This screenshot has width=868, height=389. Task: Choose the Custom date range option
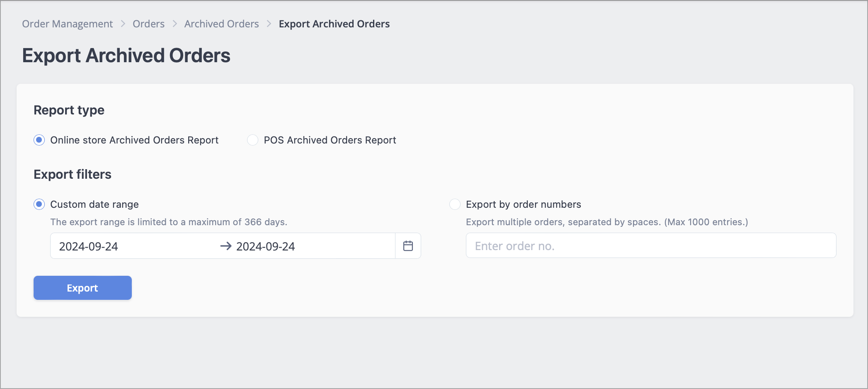[39, 204]
